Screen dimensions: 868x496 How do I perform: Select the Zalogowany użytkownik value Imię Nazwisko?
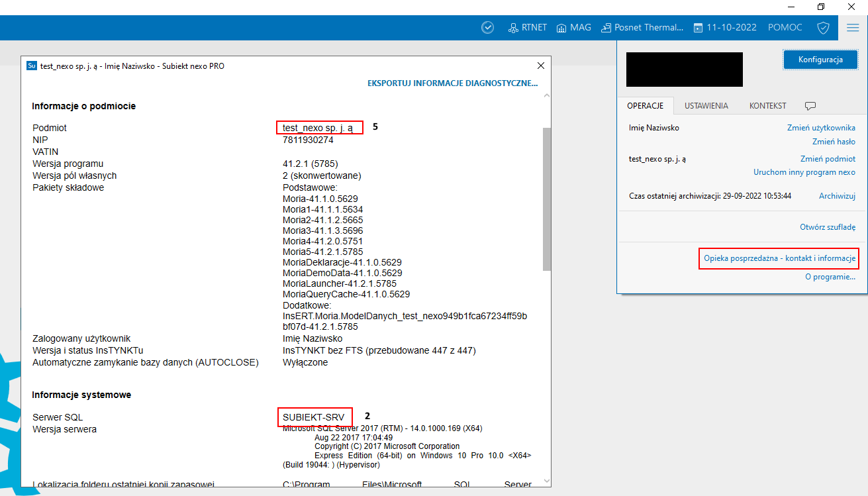click(313, 338)
